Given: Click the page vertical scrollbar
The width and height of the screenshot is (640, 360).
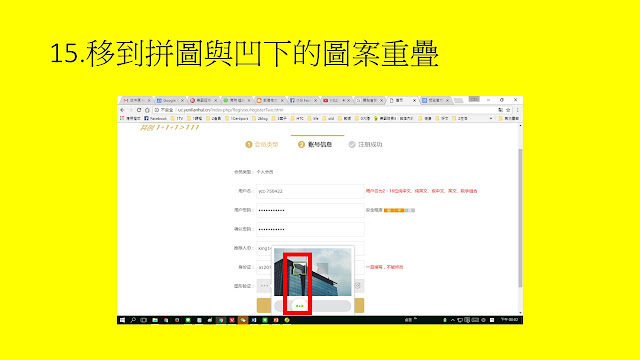Looking at the screenshot, I should tap(520, 218).
